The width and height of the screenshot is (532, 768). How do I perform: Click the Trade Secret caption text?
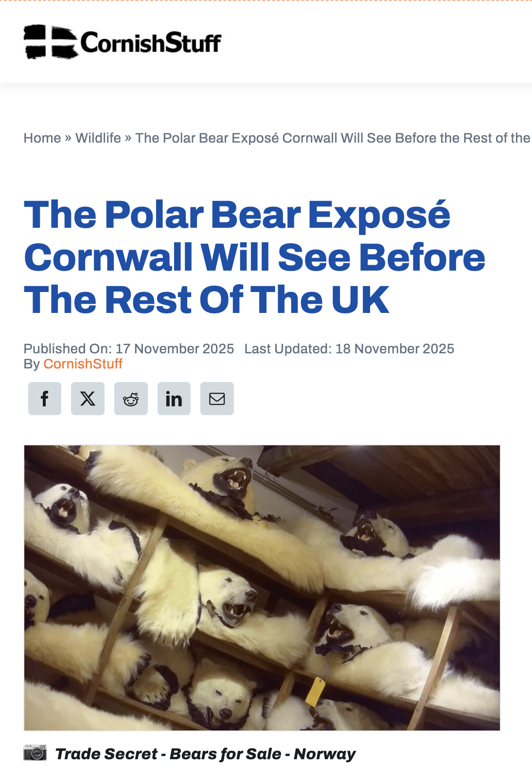pyautogui.click(x=205, y=754)
